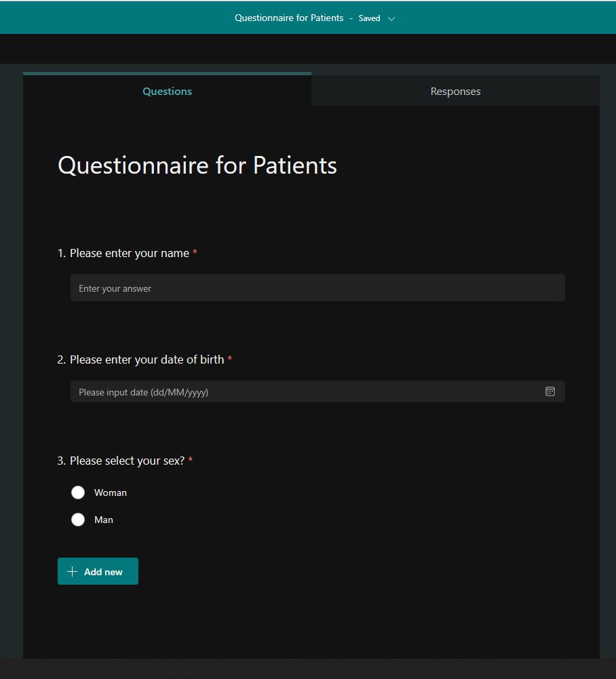This screenshot has width=616, height=679.
Task: Click the teal underline of the Questions tab
Action: coord(167,73)
